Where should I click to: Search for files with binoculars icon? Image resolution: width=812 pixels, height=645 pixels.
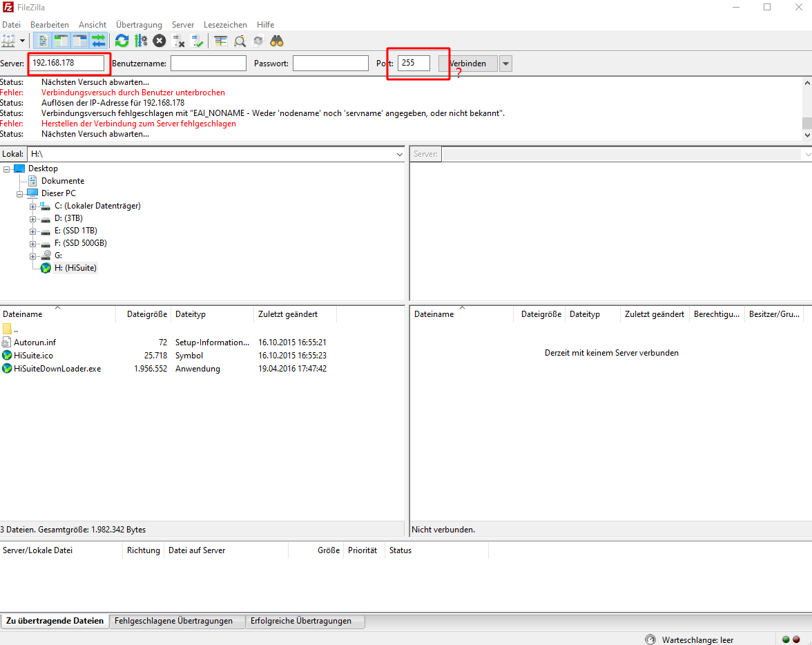point(276,41)
